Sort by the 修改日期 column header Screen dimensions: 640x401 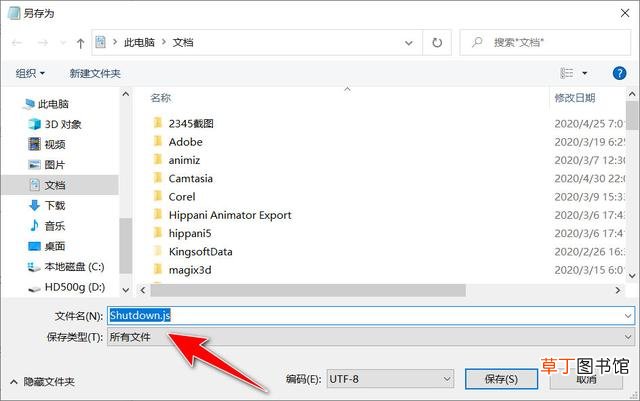click(x=575, y=98)
